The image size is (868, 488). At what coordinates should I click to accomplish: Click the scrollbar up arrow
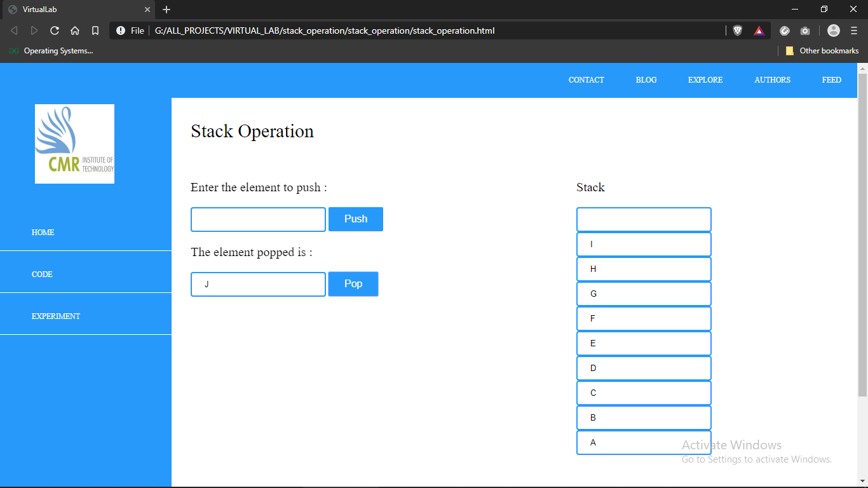coord(862,68)
